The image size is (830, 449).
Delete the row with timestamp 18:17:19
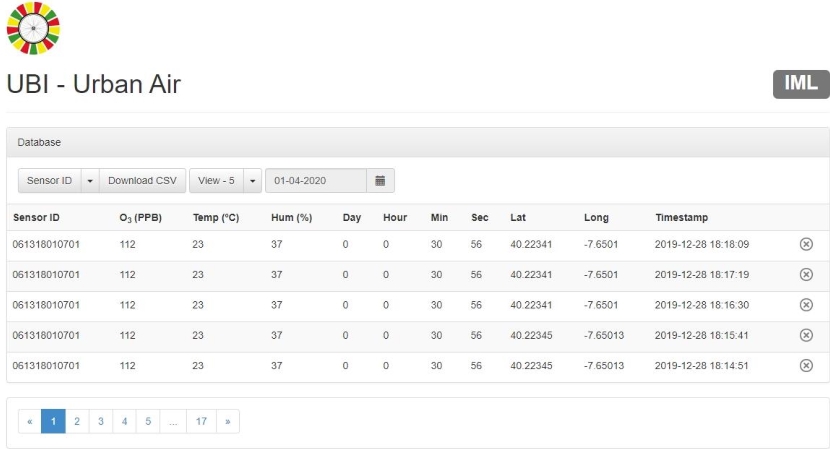point(806,274)
